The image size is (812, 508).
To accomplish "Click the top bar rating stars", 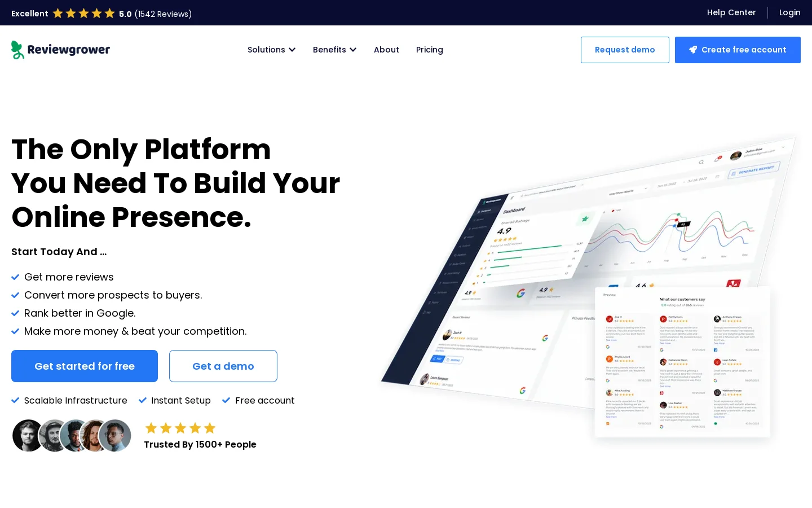I will pos(83,13).
